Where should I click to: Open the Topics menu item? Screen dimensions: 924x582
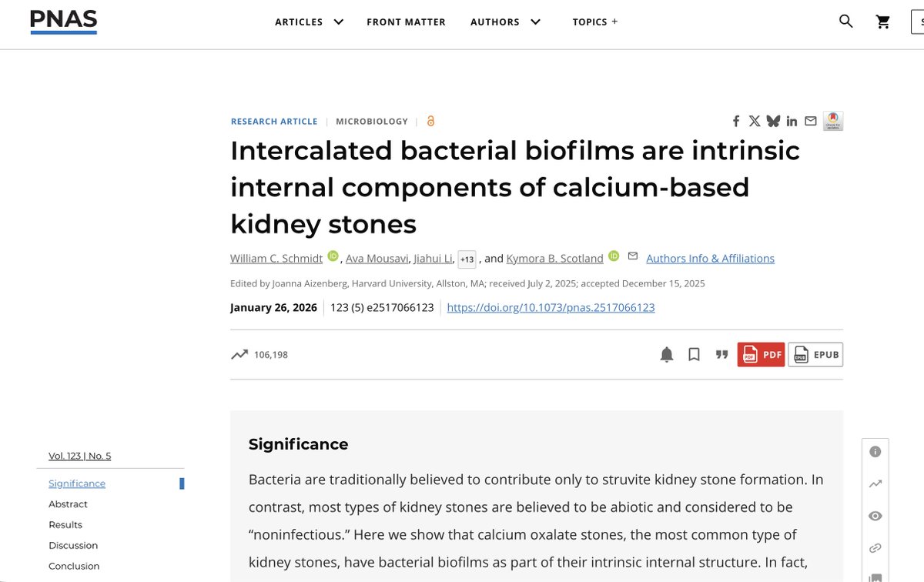[595, 22]
